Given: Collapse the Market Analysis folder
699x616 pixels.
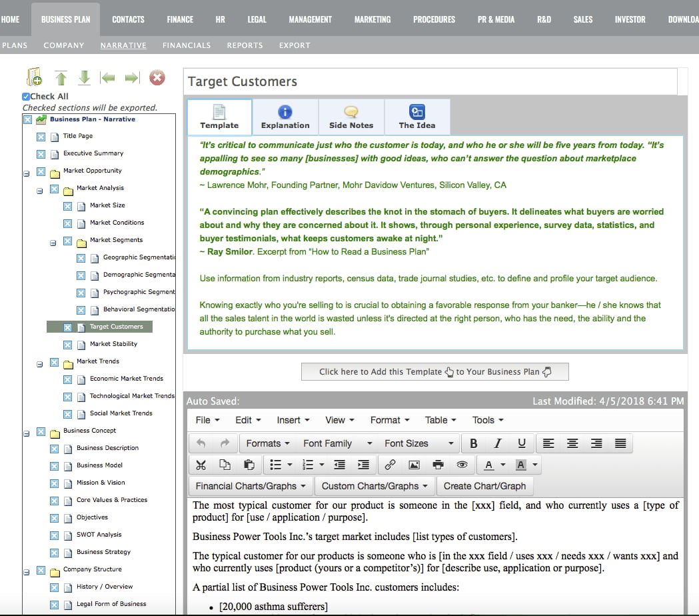Looking at the screenshot, I should [x=40, y=191].
